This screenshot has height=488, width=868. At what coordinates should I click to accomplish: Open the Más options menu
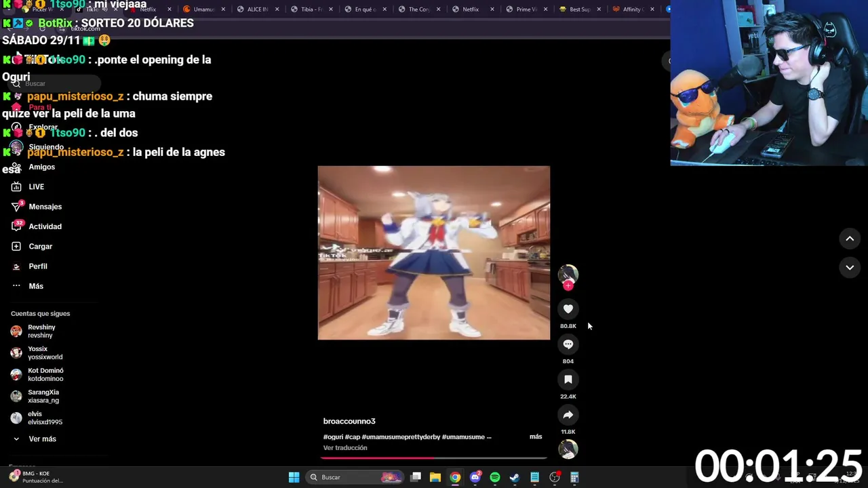point(28,286)
